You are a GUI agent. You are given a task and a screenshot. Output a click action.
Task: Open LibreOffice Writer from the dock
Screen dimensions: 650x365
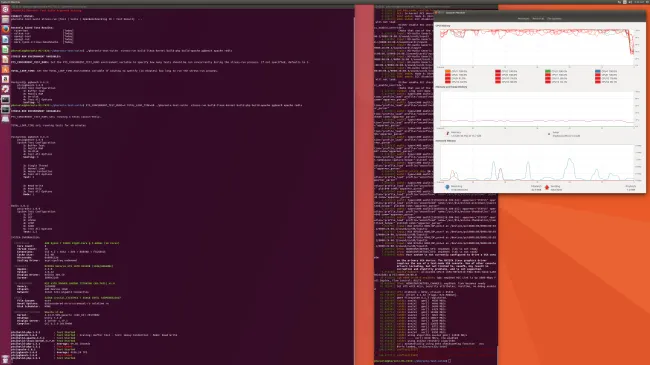click(x=5, y=39)
